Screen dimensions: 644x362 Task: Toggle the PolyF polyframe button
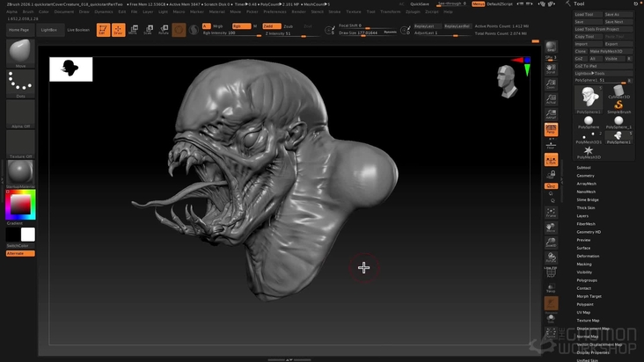point(551,272)
